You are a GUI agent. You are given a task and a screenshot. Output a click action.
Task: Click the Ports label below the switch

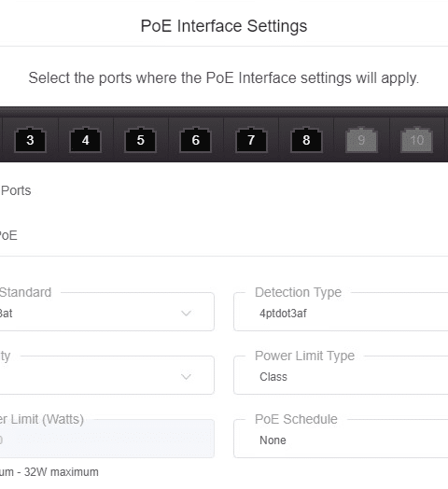(x=16, y=190)
